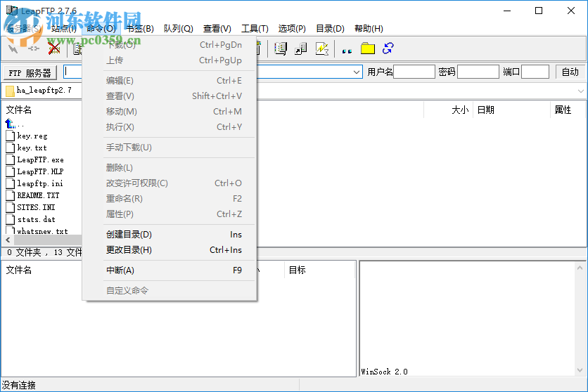The width and height of the screenshot is (588, 392).
Task: Open the 工具(T) menu
Action: [x=255, y=29]
